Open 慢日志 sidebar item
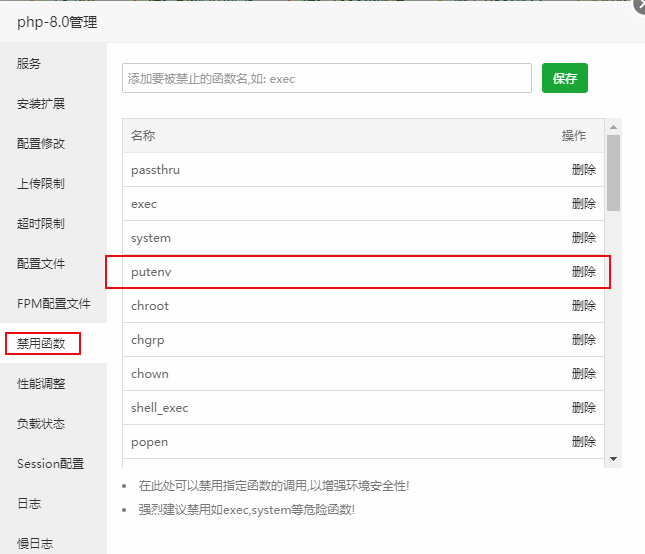This screenshot has height=554, width=645. coord(35,543)
